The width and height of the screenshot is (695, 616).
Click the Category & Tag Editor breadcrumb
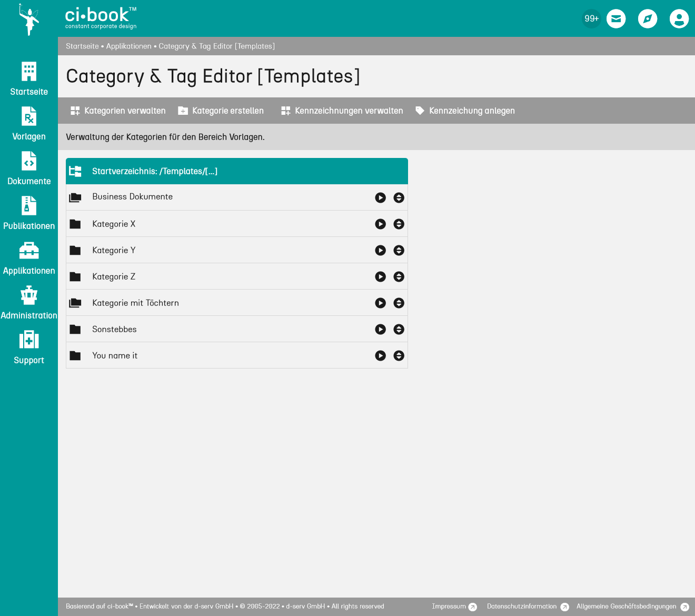click(x=217, y=46)
